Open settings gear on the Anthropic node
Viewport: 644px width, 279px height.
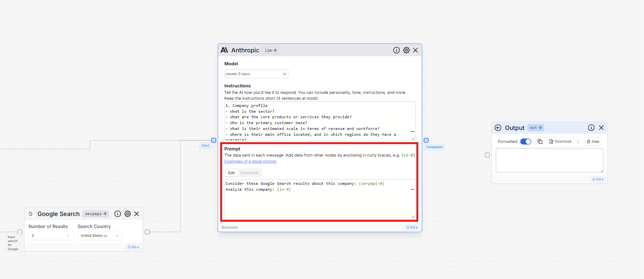(406, 50)
